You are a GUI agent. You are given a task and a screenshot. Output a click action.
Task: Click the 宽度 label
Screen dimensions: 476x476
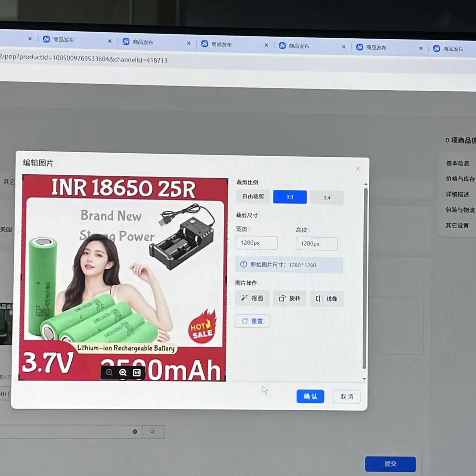point(242,229)
